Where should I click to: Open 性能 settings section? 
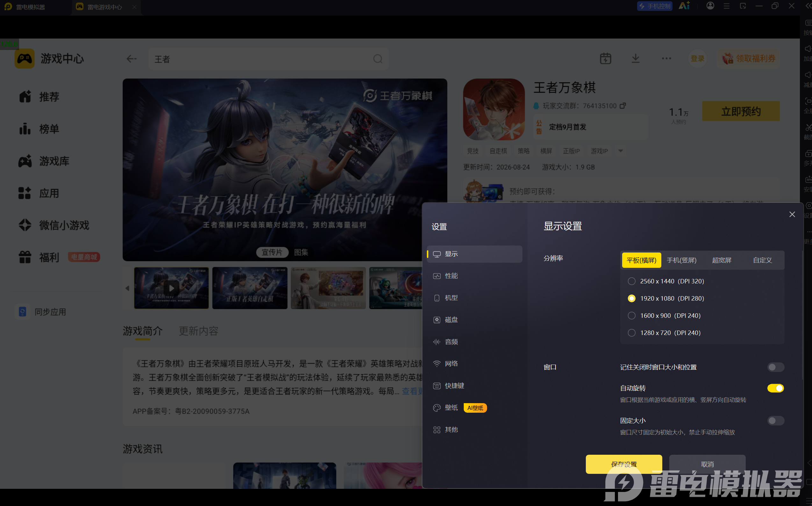474,276
